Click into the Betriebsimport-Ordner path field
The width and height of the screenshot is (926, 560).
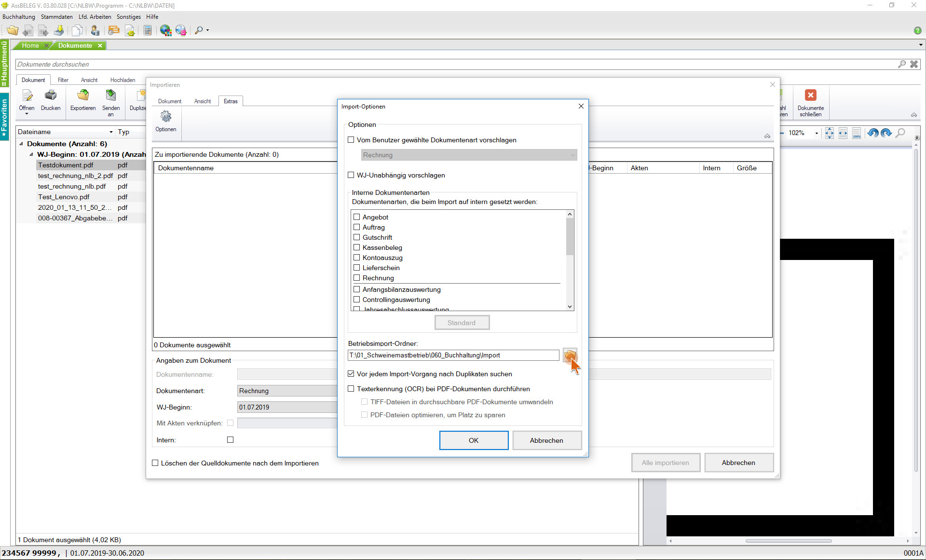[x=453, y=355]
